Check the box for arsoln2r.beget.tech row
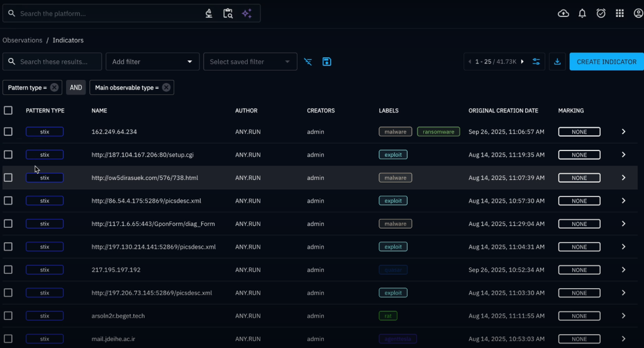Screen dimensions: 644x348 8,316
